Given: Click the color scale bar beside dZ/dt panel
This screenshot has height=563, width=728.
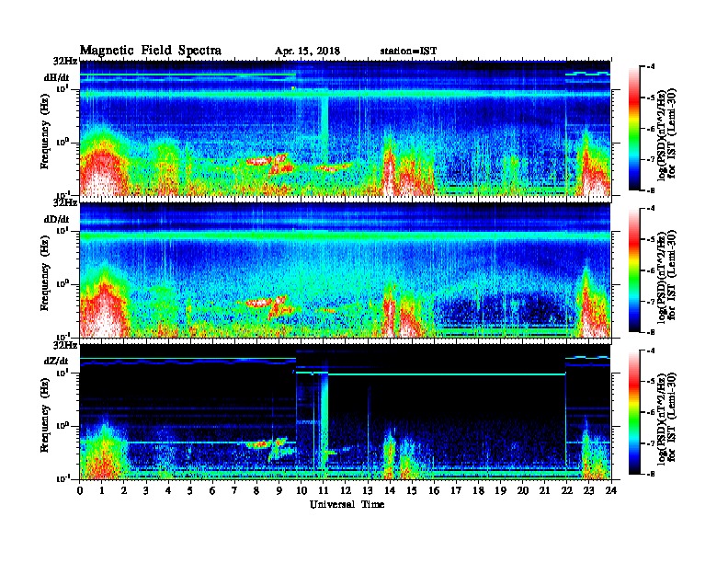Looking at the screenshot, I should (x=633, y=412).
